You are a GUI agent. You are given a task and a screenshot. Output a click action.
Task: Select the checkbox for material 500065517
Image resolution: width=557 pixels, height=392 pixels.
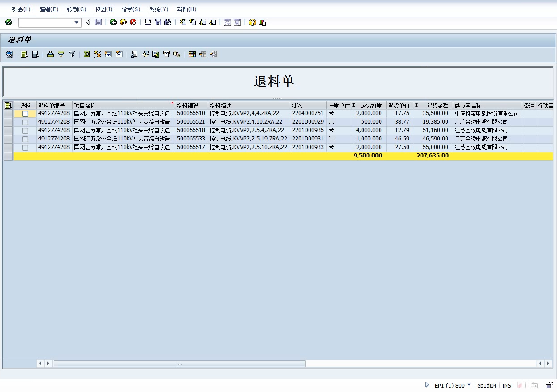(x=25, y=148)
